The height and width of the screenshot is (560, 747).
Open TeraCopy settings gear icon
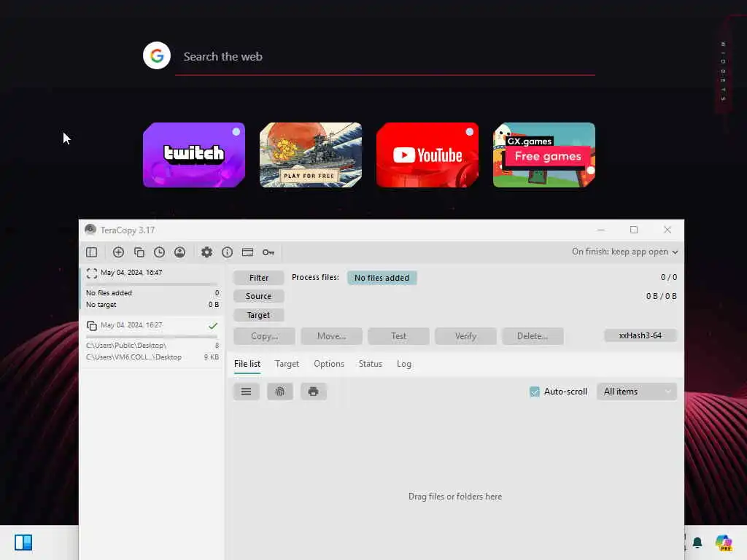point(206,252)
